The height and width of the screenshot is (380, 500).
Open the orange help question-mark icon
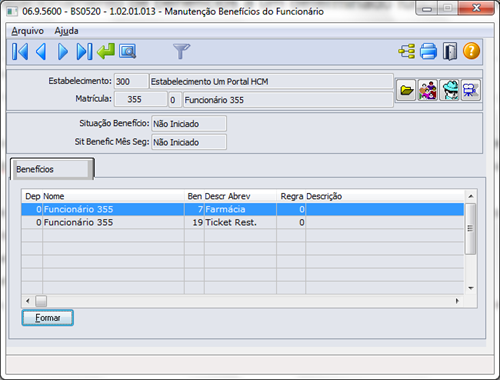(x=471, y=51)
